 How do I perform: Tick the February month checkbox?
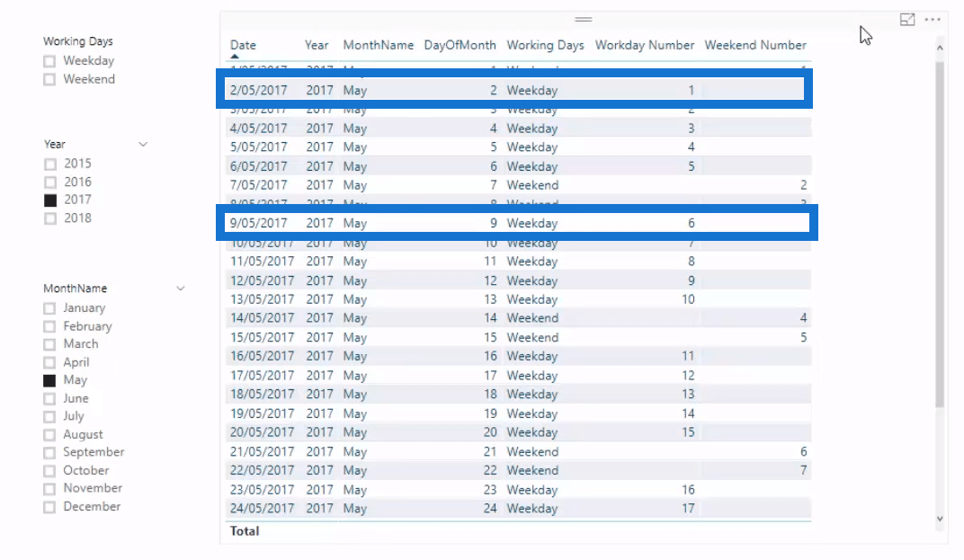(49, 326)
